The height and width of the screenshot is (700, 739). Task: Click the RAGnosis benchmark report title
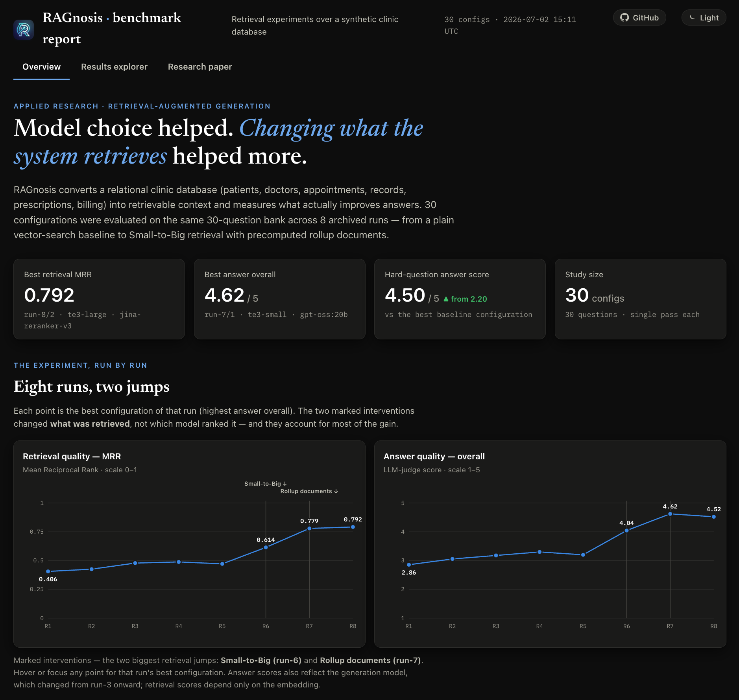[112, 28]
